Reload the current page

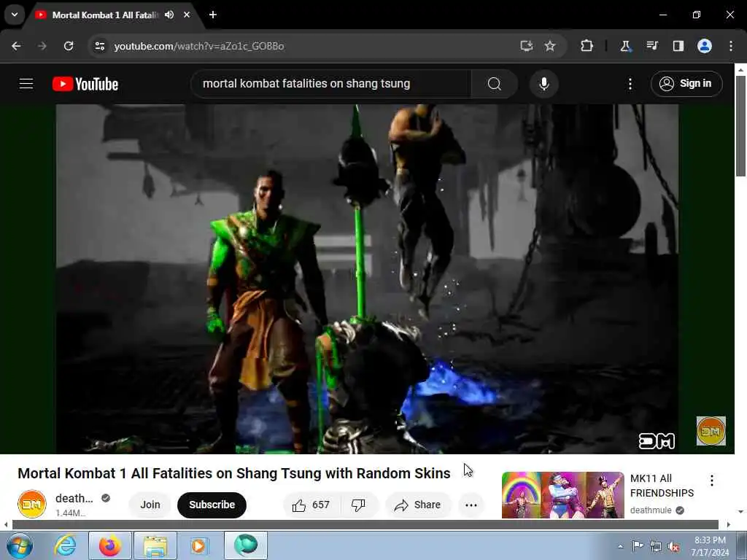click(69, 46)
